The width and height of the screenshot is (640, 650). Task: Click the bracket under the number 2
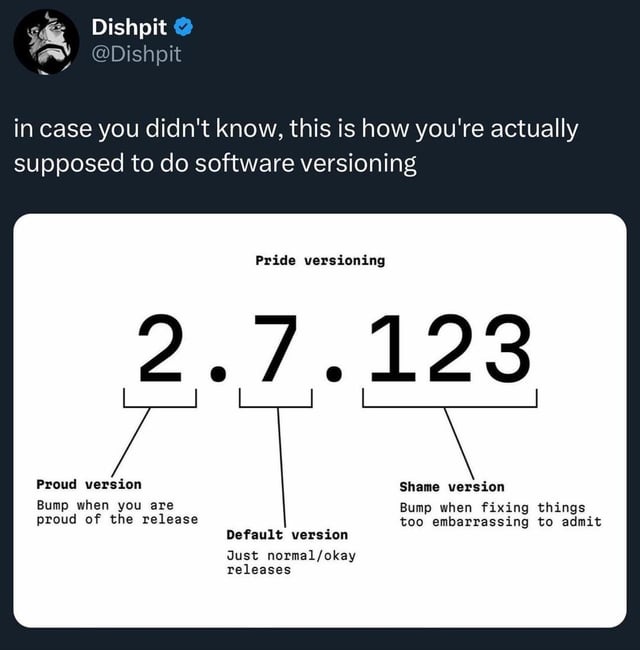tap(160, 398)
